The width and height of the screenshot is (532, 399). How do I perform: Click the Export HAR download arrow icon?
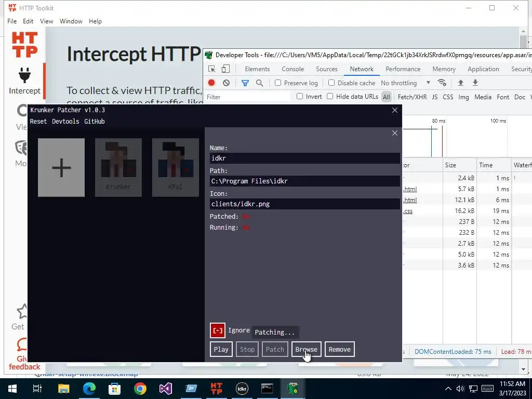475,83
